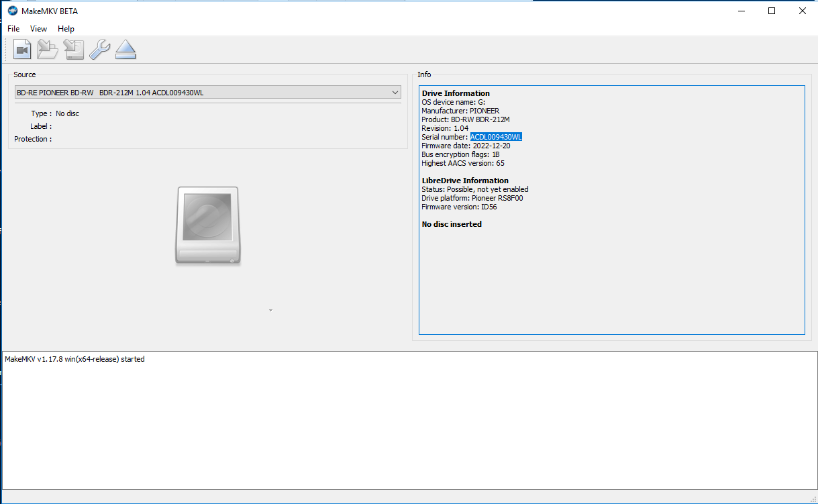Click the Open disc folder toolbar icon
Viewport: 818px width, 504px height.
coord(48,50)
